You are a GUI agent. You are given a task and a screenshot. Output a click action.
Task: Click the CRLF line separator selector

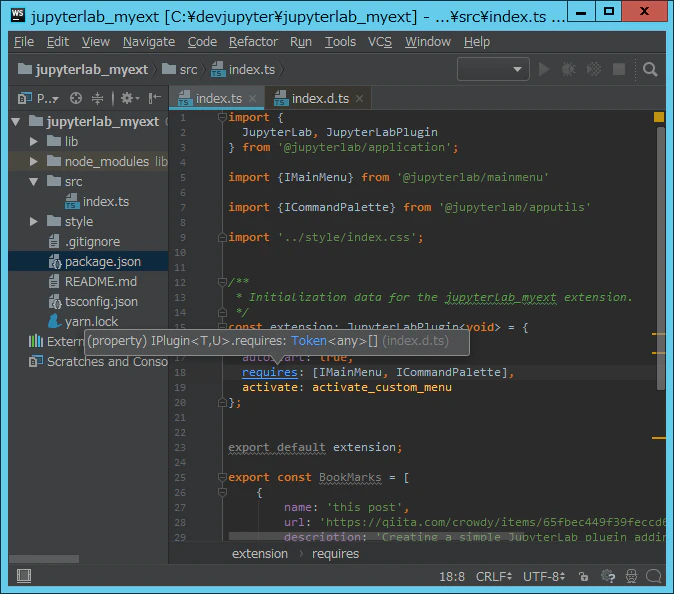point(493,576)
